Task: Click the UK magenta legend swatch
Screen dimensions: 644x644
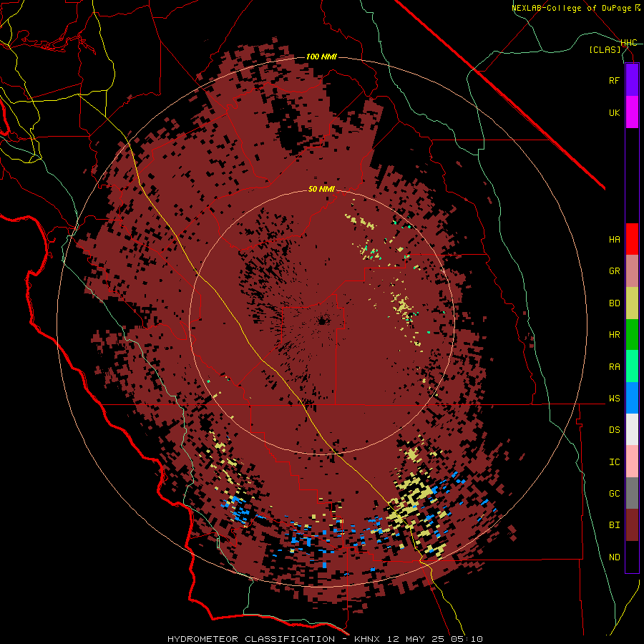Action: pos(632,112)
